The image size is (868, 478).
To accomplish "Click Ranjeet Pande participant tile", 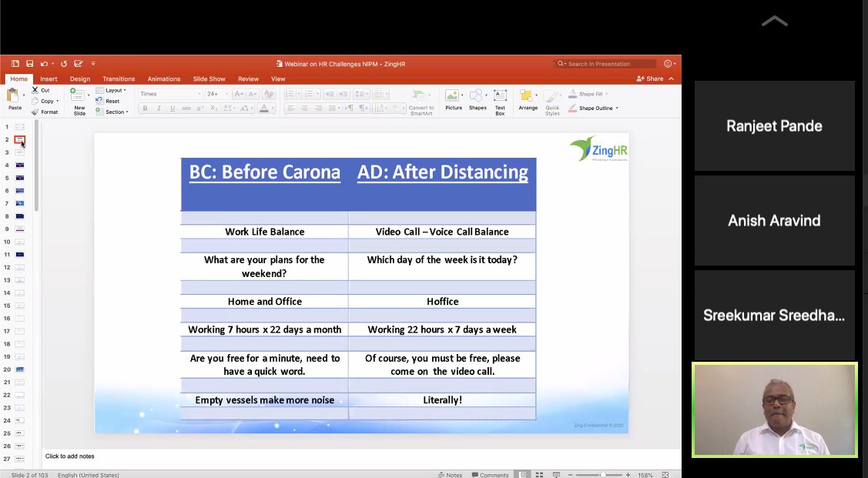I will click(775, 126).
